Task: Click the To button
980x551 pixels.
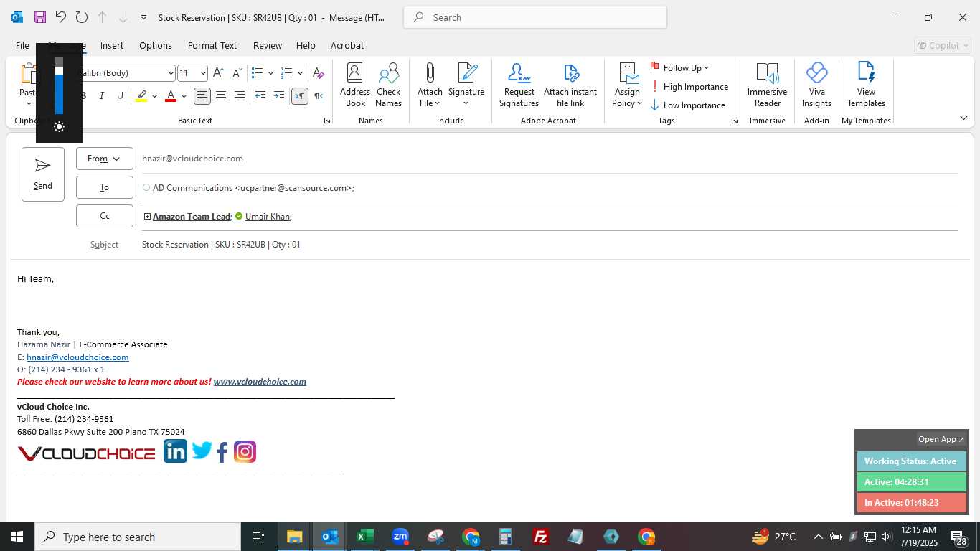Action: [105, 187]
